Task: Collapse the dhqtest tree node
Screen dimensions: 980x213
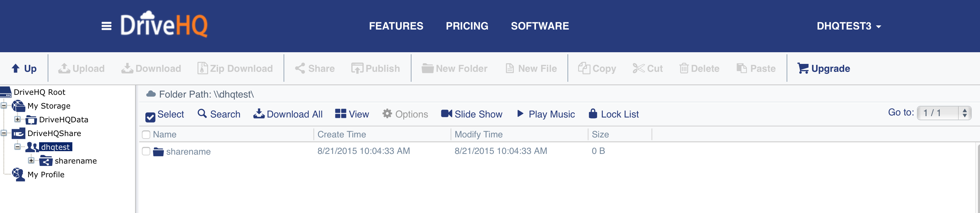Action: [x=17, y=147]
